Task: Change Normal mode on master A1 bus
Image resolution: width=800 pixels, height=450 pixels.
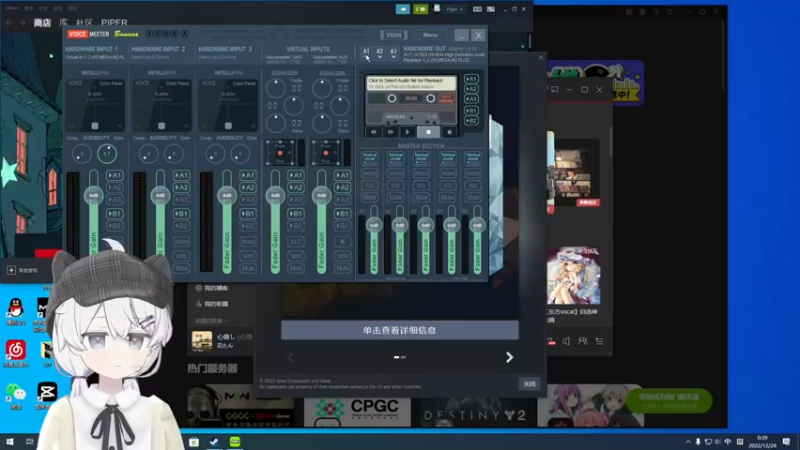Action: 370,158
